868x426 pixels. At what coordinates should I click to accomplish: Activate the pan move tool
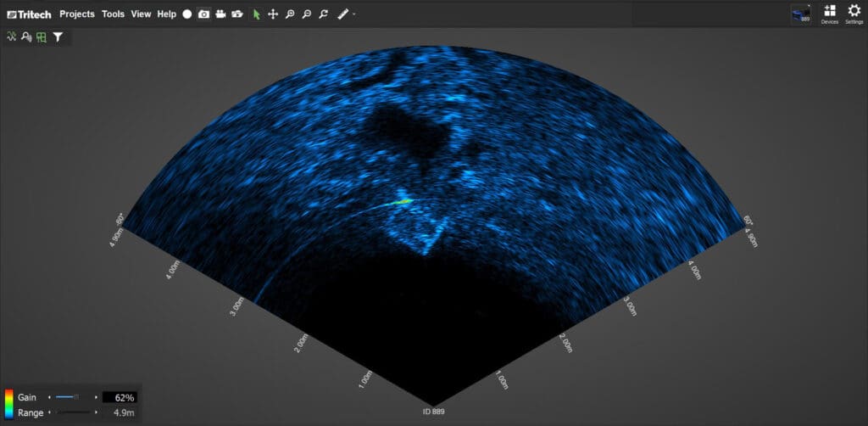point(273,14)
